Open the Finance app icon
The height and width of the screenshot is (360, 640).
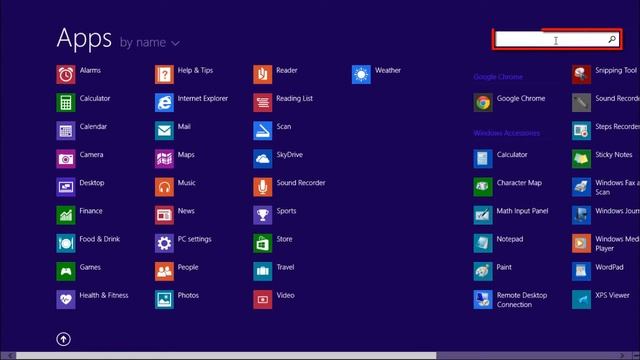[66, 216]
